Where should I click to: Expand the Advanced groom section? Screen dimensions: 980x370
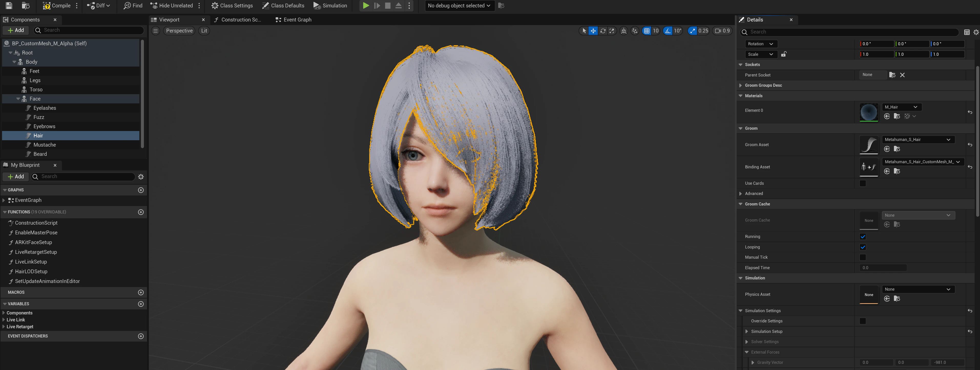pyautogui.click(x=740, y=194)
